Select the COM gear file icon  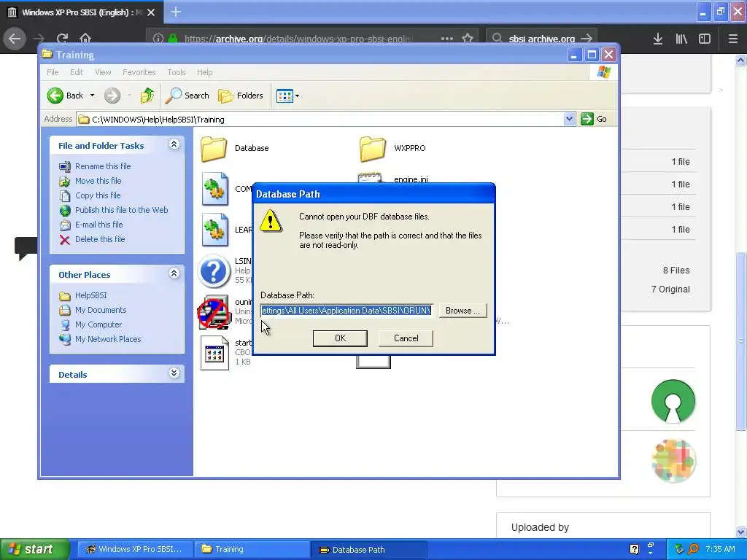point(214,189)
